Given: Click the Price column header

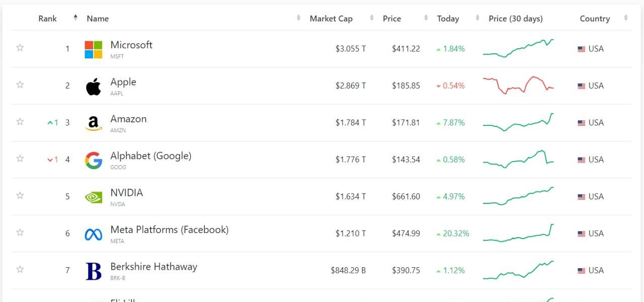Looking at the screenshot, I should (x=392, y=19).
